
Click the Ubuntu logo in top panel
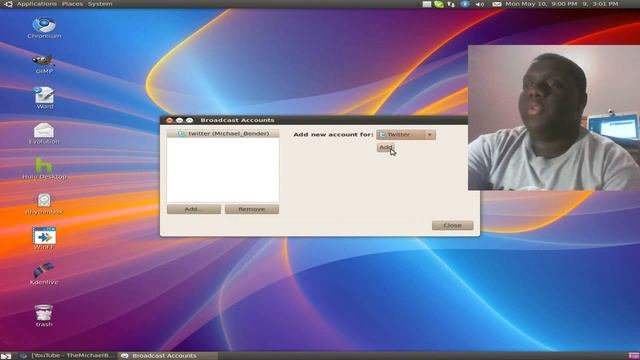[x=7, y=4]
